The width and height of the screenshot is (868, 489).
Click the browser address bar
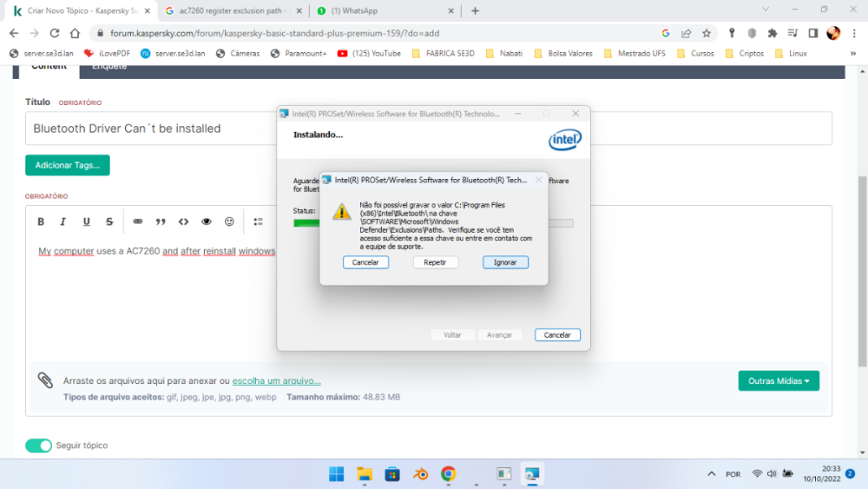pyautogui.click(x=377, y=33)
